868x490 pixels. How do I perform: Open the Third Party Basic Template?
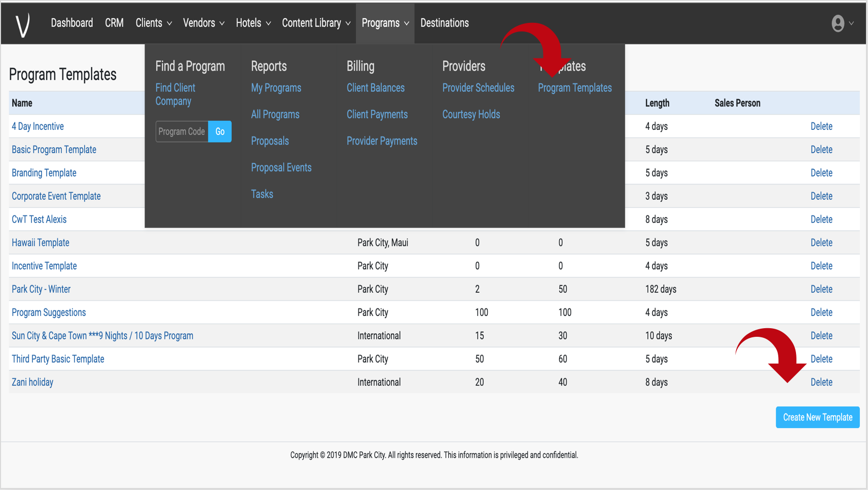pos(58,359)
